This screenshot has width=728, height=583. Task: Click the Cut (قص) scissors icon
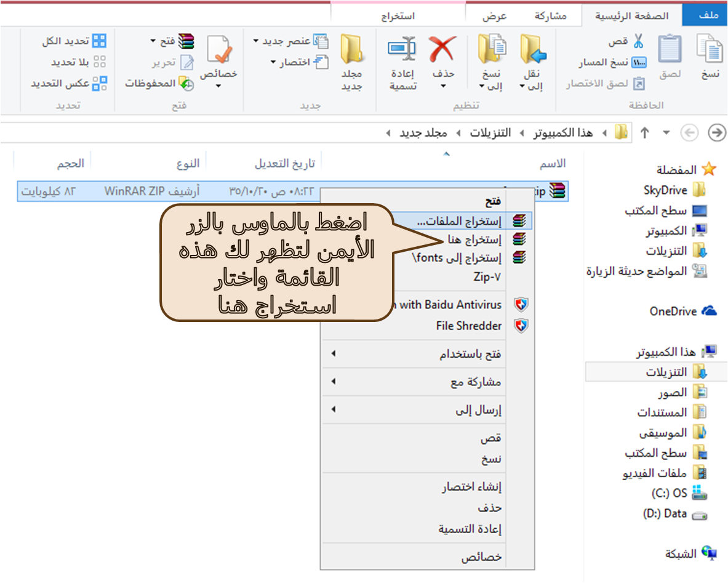tap(638, 42)
